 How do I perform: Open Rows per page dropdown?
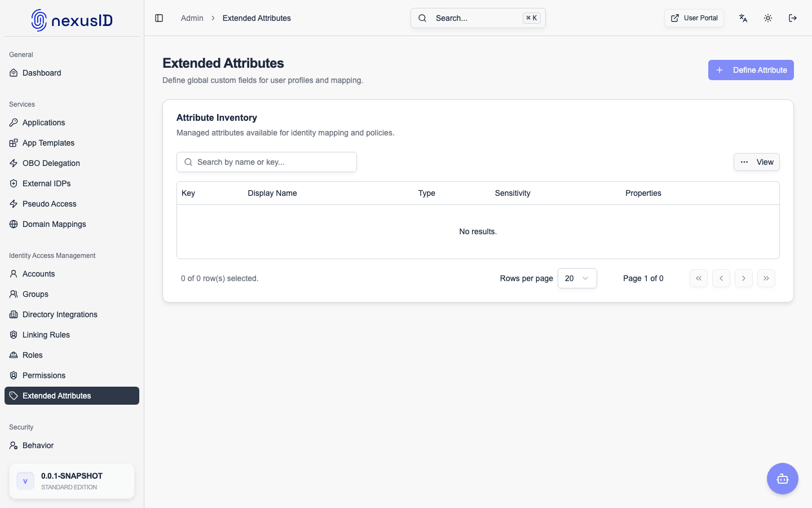(x=577, y=278)
